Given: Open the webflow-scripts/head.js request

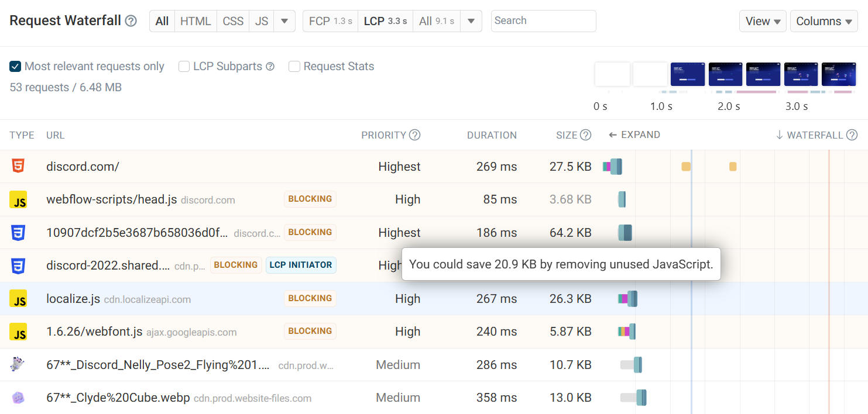Looking at the screenshot, I should pyautogui.click(x=111, y=199).
